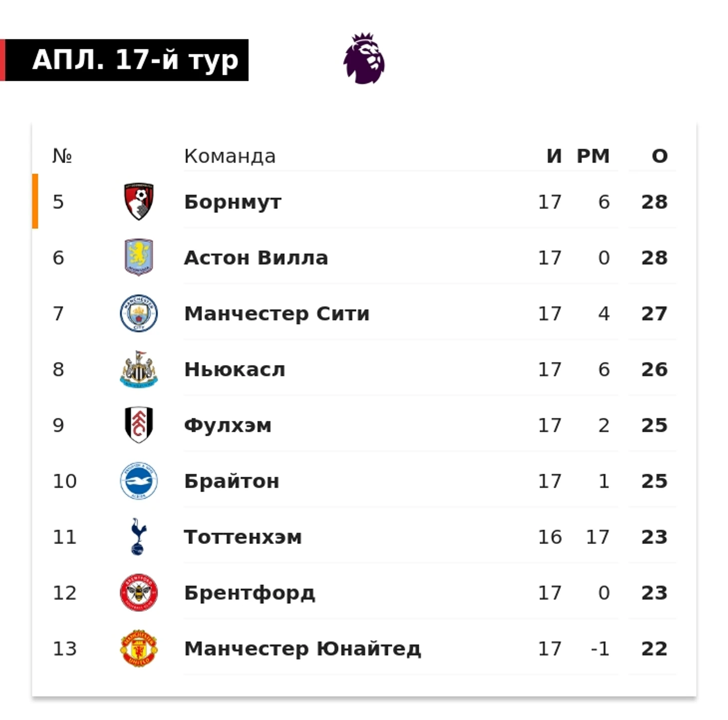Click the Tottenham cockerel crest
Viewport: 728px width, 720px height.
(138, 537)
